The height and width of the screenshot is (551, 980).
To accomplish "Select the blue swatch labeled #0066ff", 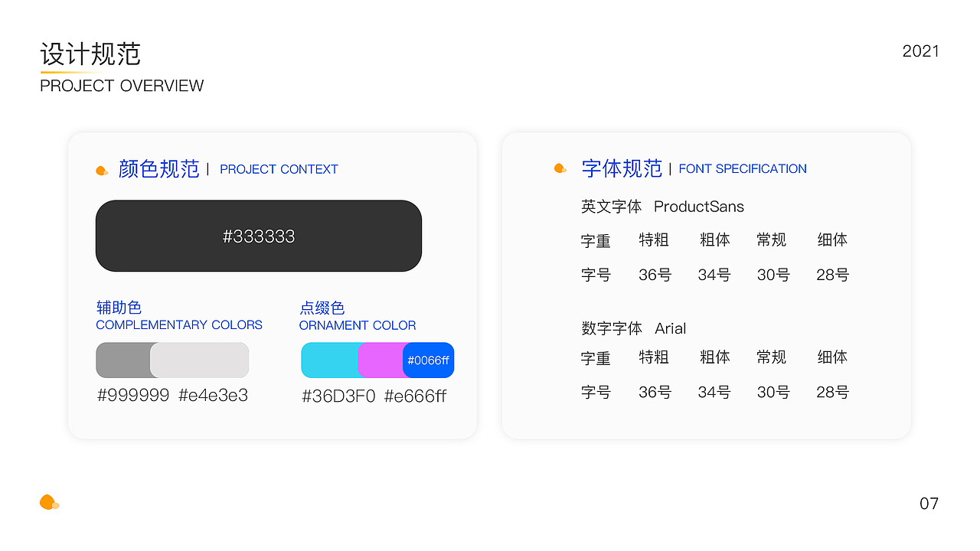I will [429, 360].
